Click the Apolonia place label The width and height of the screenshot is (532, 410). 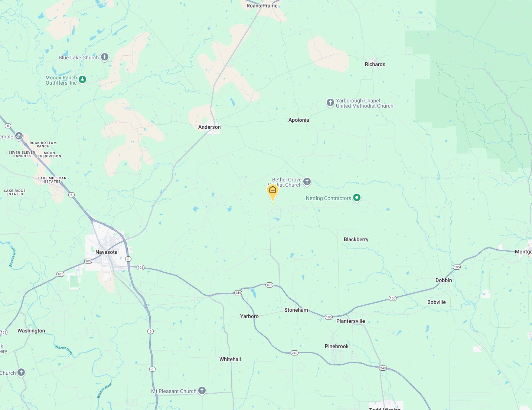tap(298, 120)
